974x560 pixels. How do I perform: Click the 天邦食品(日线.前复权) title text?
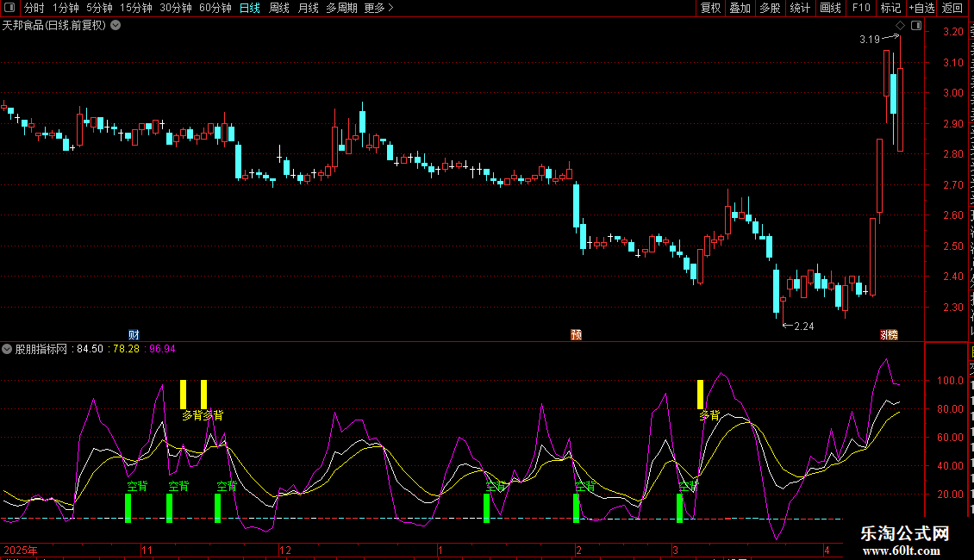[54, 26]
